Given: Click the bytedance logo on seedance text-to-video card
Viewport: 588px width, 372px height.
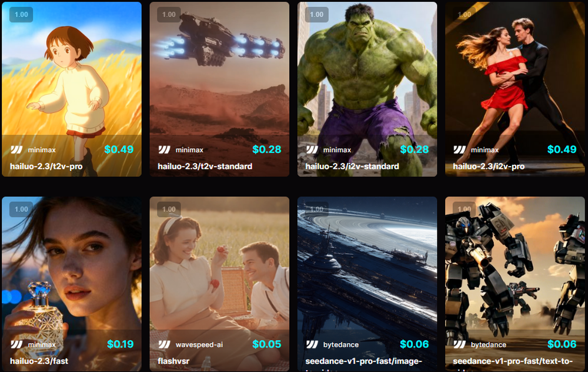Looking at the screenshot, I should [460, 344].
